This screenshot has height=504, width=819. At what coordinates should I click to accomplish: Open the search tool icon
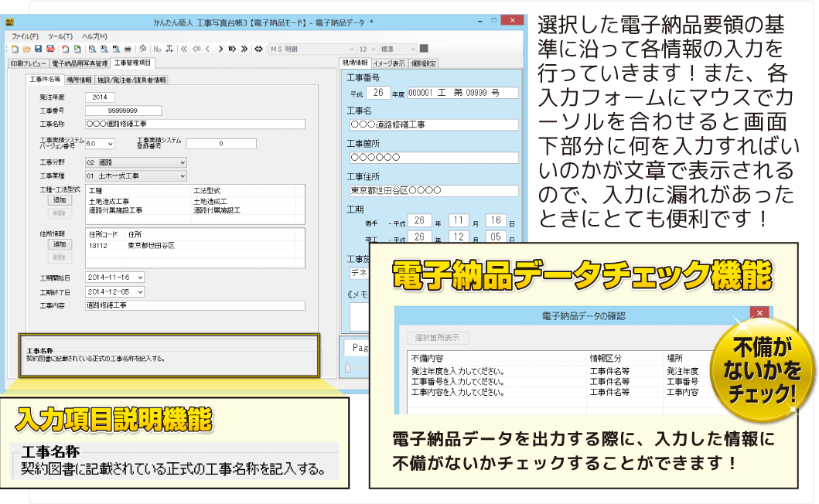click(142, 49)
